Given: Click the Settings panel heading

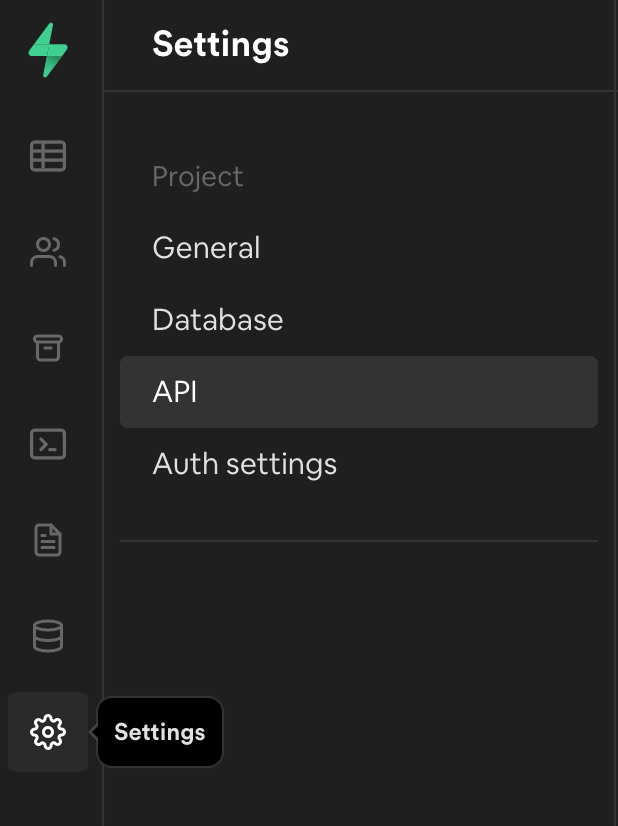Looking at the screenshot, I should [220, 45].
